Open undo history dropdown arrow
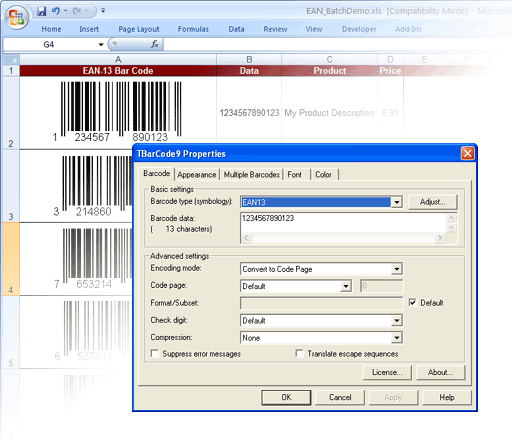Viewport: 512px width, 440px height. 65,11
